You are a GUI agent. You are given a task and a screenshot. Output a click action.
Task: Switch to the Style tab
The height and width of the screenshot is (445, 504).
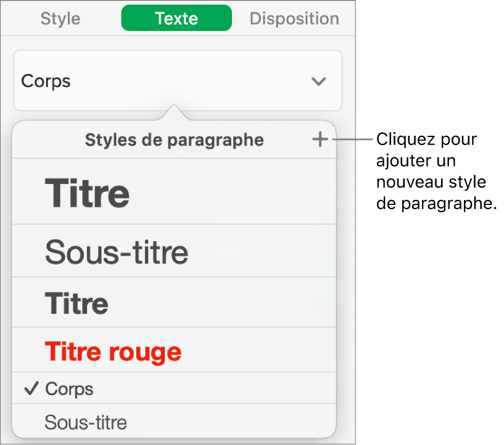[60, 19]
